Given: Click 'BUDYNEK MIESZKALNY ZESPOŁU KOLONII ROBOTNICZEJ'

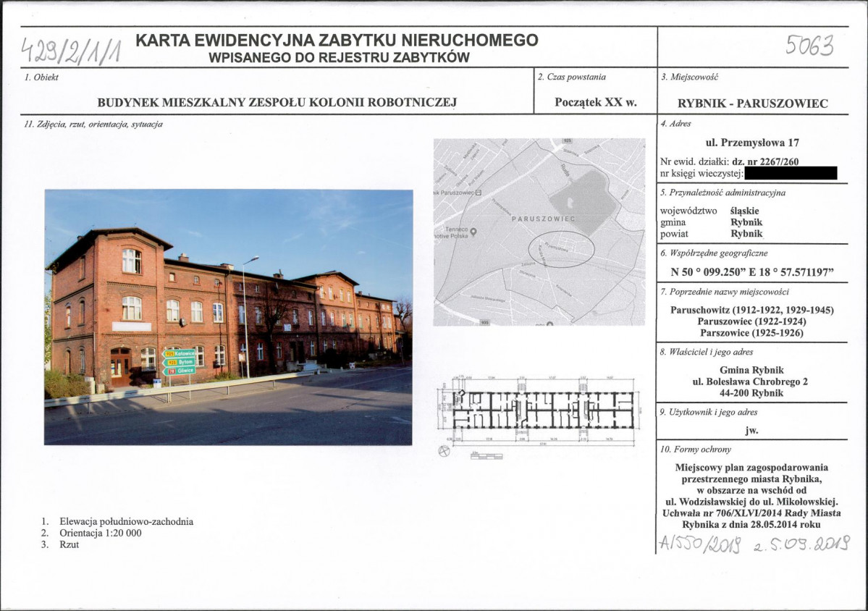Looking at the screenshot, I should coord(277,102).
